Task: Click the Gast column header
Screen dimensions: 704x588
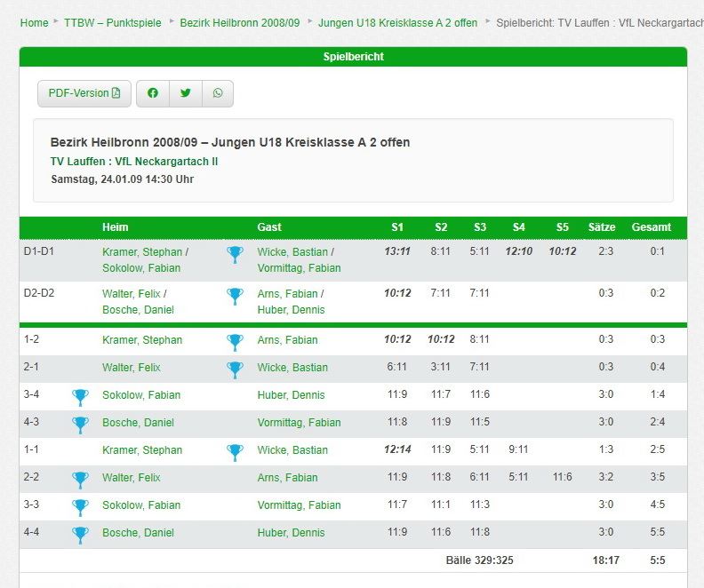Action: tap(269, 227)
